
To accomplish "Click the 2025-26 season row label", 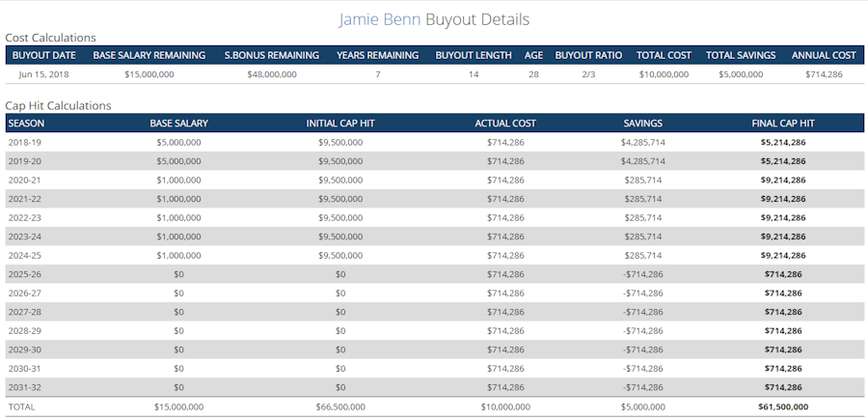I will pyautogui.click(x=24, y=274).
